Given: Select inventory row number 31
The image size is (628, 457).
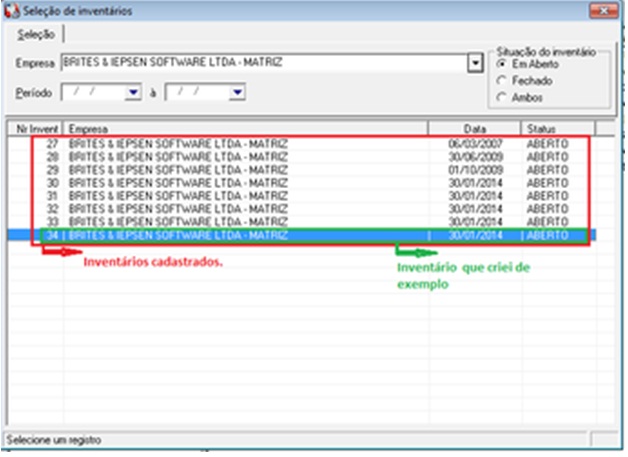Looking at the screenshot, I should 302,196.
